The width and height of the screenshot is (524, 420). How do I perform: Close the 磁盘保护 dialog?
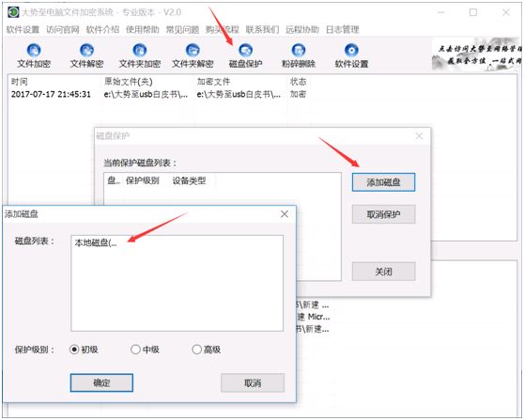[419, 135]
